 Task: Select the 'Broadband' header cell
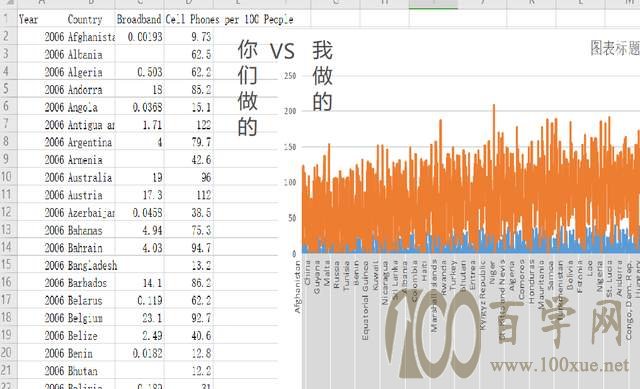(140, 19)
